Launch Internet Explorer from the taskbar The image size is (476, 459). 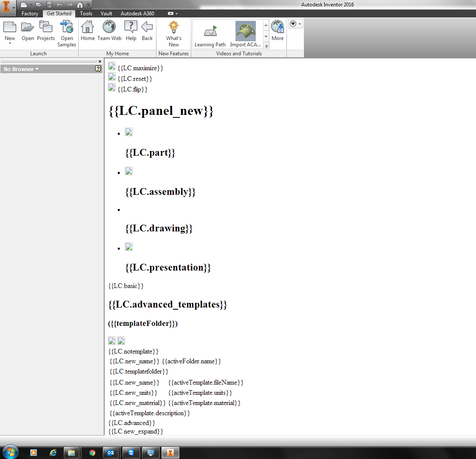tap(53, 453)
